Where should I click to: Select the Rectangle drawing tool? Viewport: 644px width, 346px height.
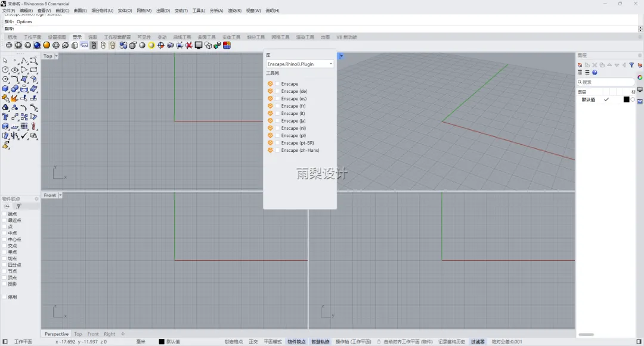[33, 70]
